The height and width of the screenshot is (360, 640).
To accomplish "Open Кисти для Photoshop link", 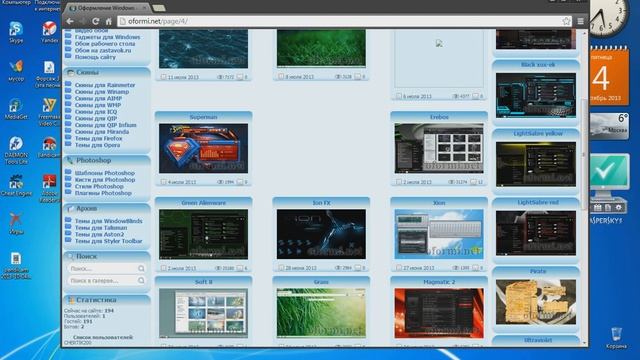I will 105,180.
